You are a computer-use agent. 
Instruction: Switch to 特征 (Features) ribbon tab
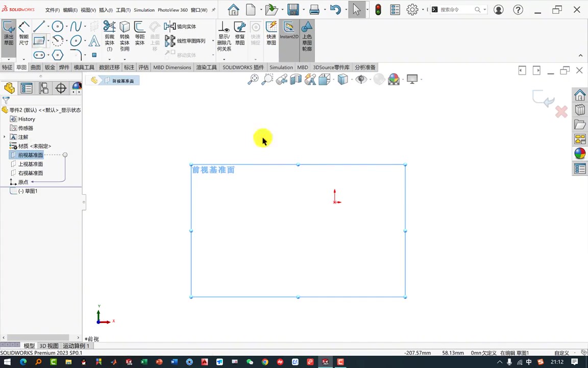click(7, 67)
